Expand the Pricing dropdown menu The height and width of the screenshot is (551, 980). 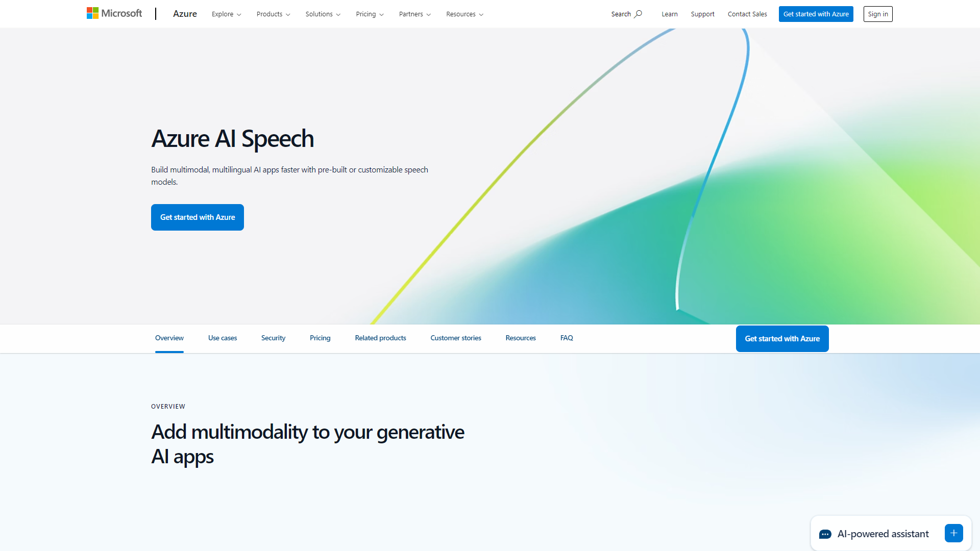pyautogui.click(x=369, y=13)
